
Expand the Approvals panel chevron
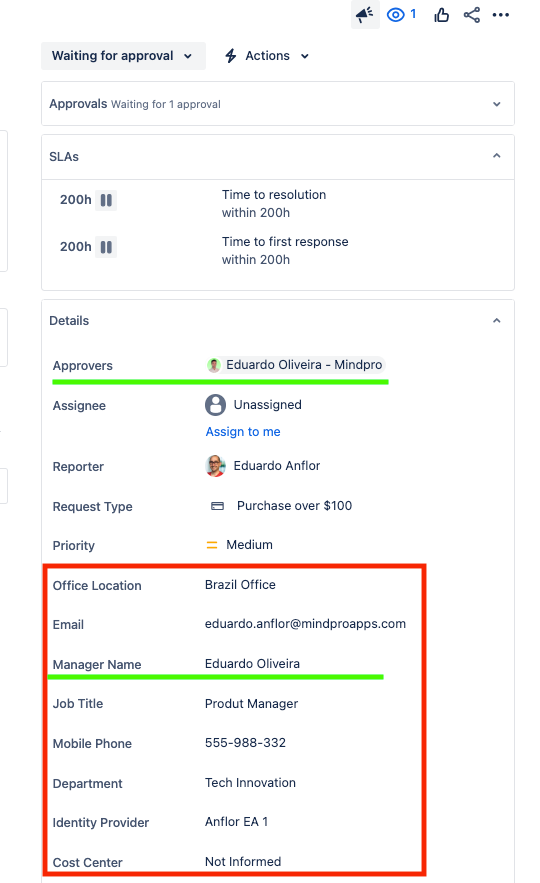pos(497,104)
